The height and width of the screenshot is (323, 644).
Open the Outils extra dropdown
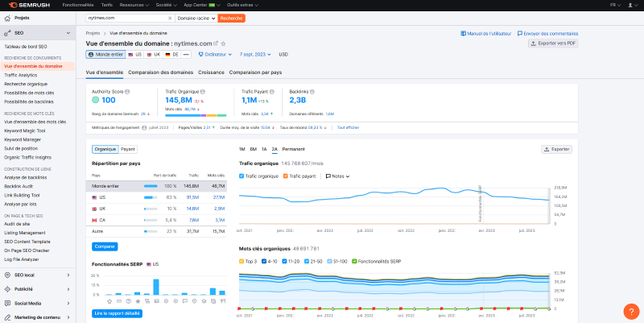coord(243,6)
